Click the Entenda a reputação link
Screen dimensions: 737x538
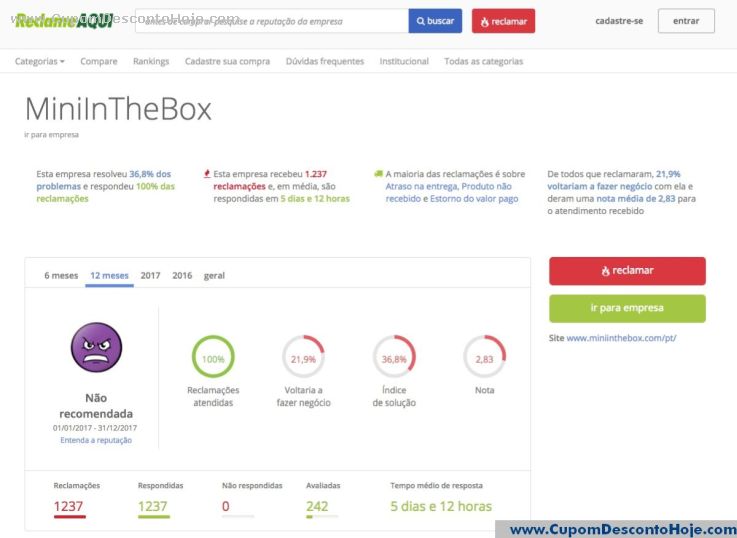(96, 440)
